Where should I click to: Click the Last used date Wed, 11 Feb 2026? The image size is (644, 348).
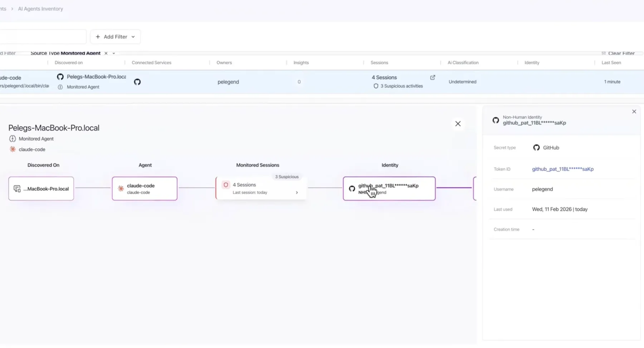[x=560, y=209]
